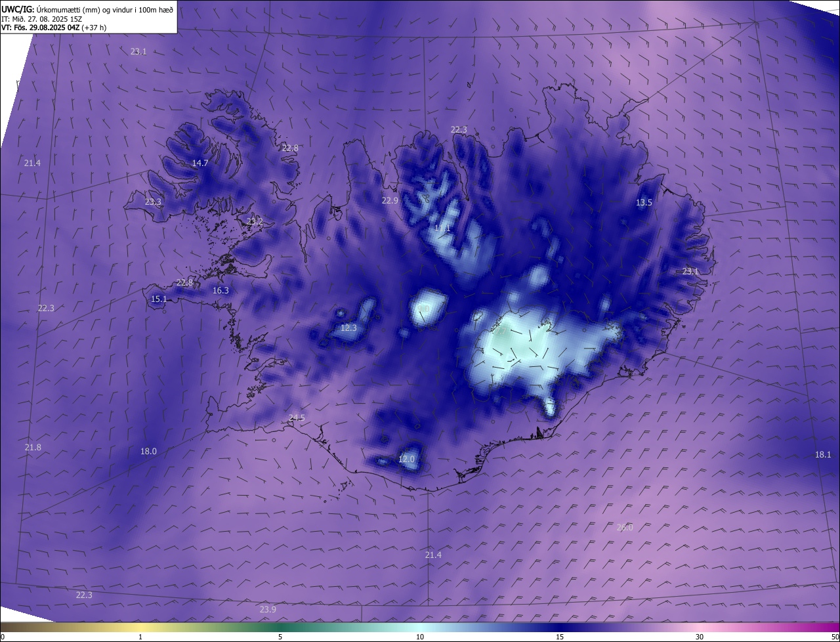
Task: Pick the map value '18.0'
Action: [x=148, y=451]
